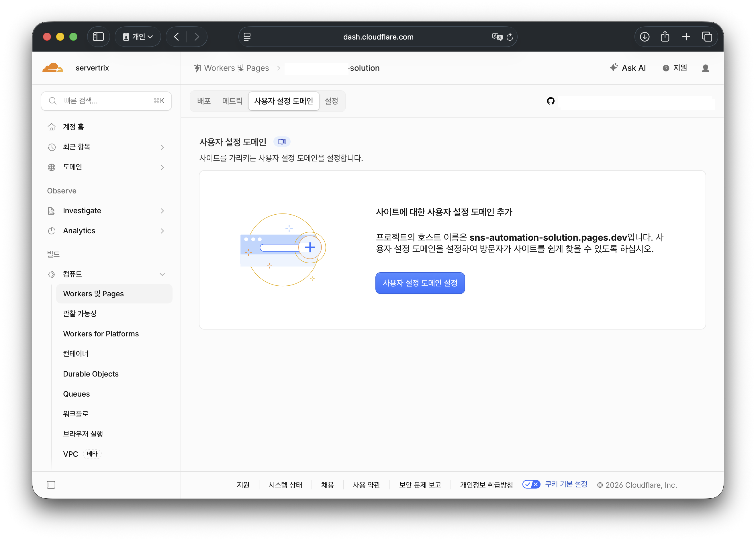Expand the Investigate chevron
This screenshot has width=756, height=541.
pos(162,211)
